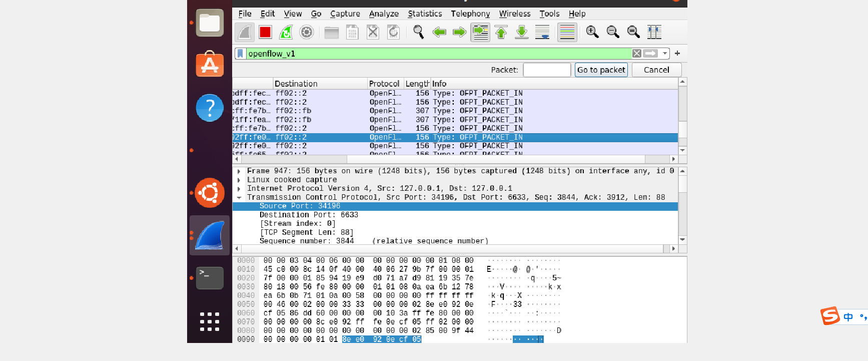Open Ubuntu Software from the dock
868x361 pixels.
pos(210,64)
